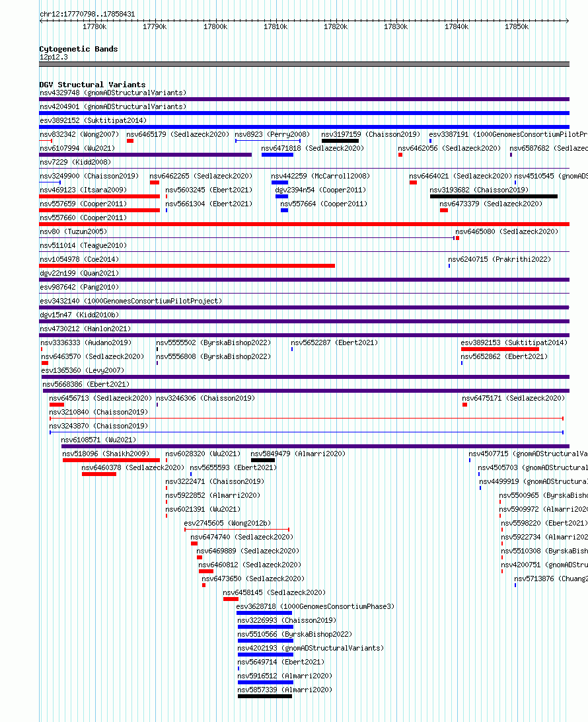The height and width of the screenshot is (722, 588).
Task: Click nsv5603245 Ebert2021 label
Action: tap(209, 189)
